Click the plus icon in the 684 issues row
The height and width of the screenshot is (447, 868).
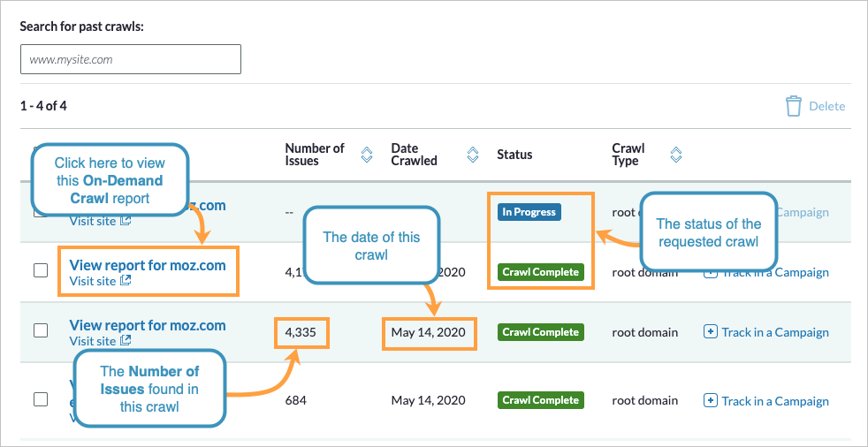point(710,400)
